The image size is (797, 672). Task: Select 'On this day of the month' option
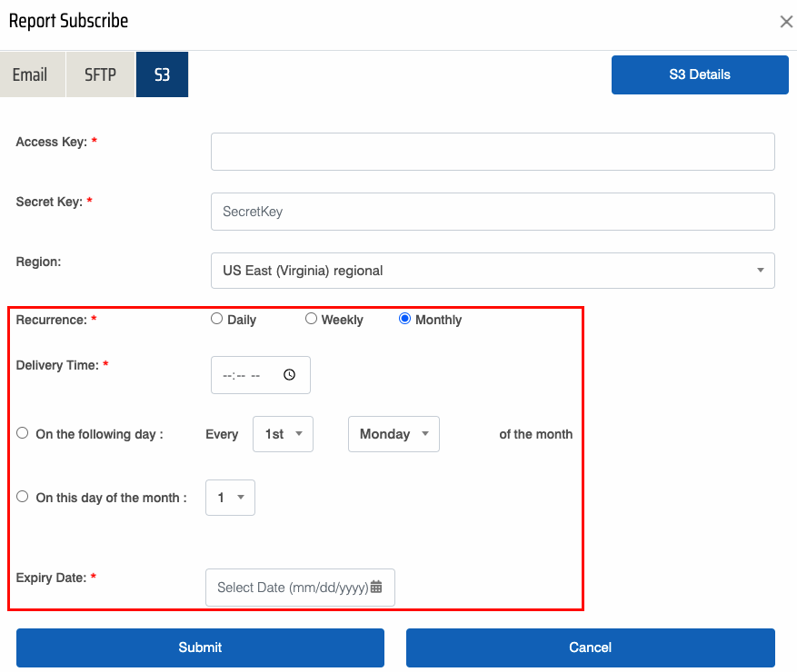pos(23,497)
